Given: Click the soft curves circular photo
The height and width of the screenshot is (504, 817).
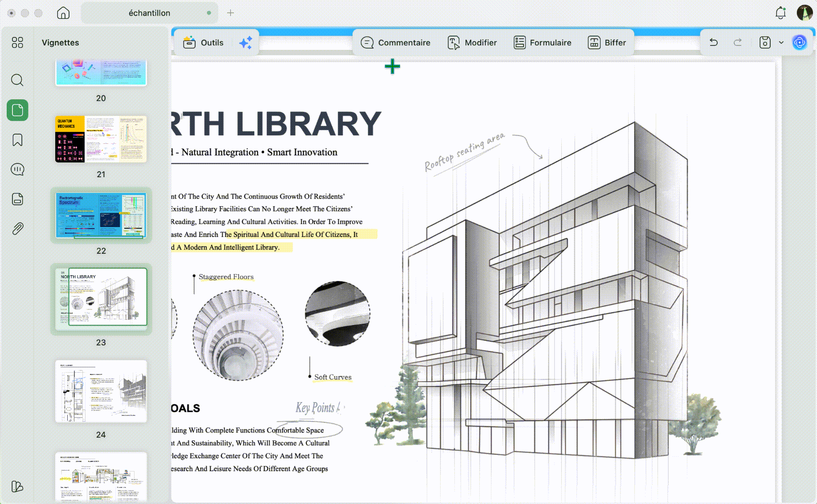Looking at the screenshot, I should tap(337, 313).
